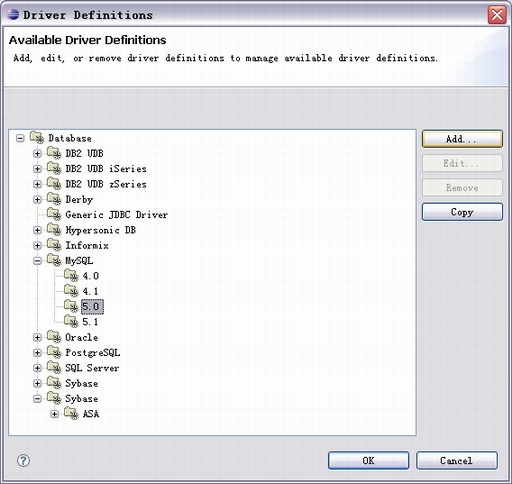512x484 pixels.
Task: Click the ASA folder icon
Action: [x=71, y=413]
